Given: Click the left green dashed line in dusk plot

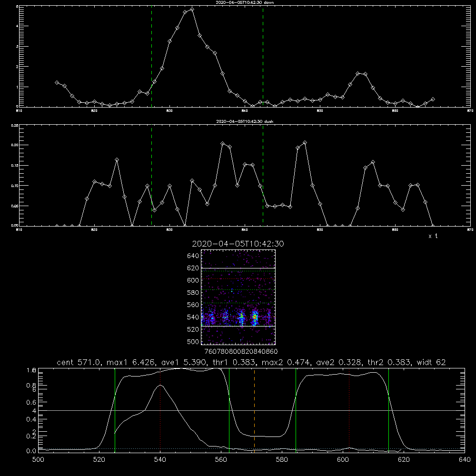Looking at the screenshot, I should tap(151, 175).
